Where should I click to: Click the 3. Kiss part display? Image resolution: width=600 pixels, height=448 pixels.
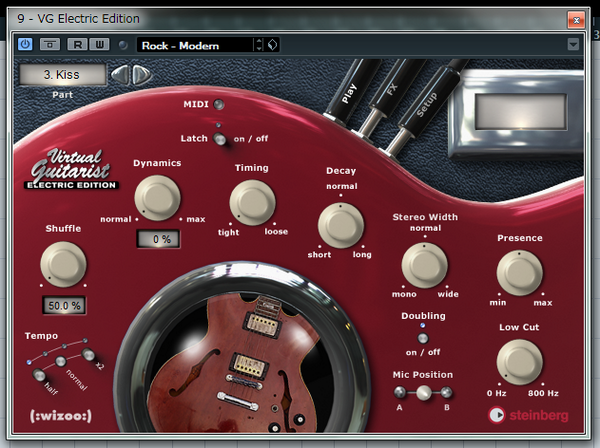point(62,74)
